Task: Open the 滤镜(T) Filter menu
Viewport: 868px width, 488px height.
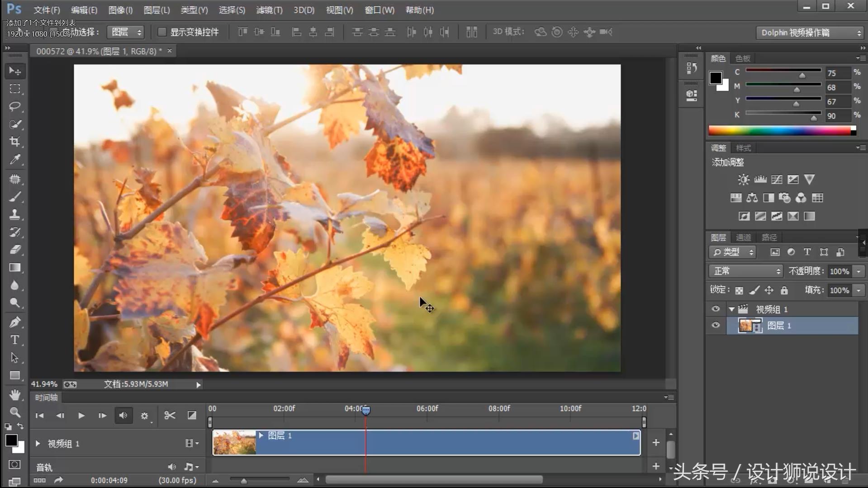Action: 269,10
